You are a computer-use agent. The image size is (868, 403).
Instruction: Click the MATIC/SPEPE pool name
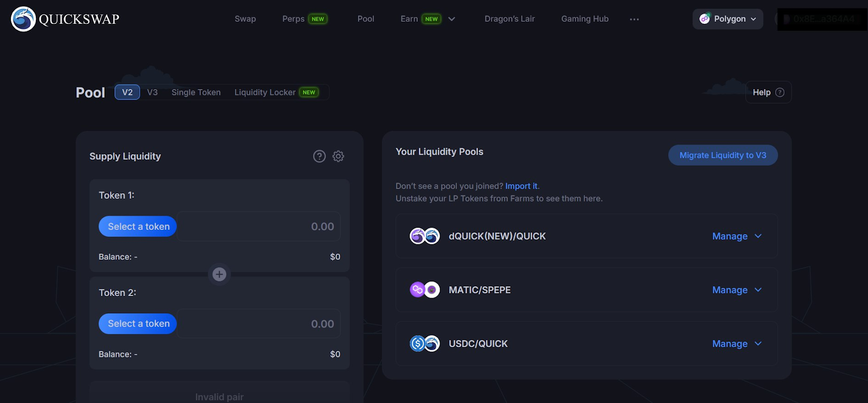pyautogui.click(x=480, y=290)
